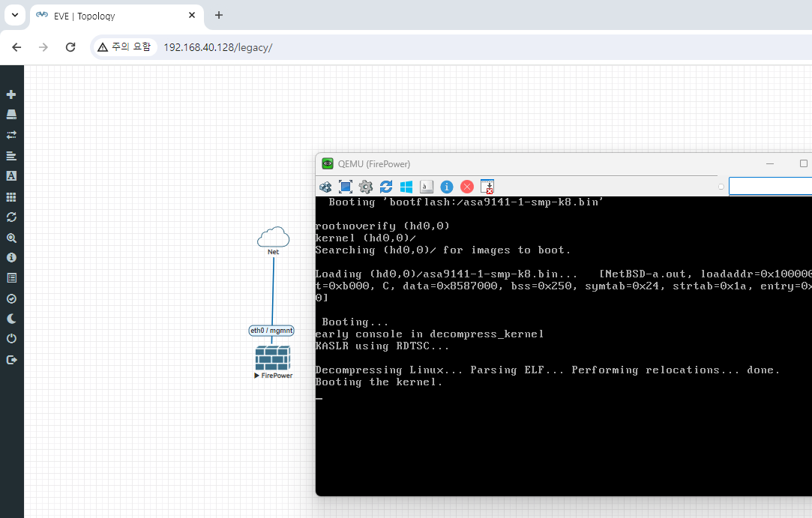Open Lab details list icon

(11, 278)
